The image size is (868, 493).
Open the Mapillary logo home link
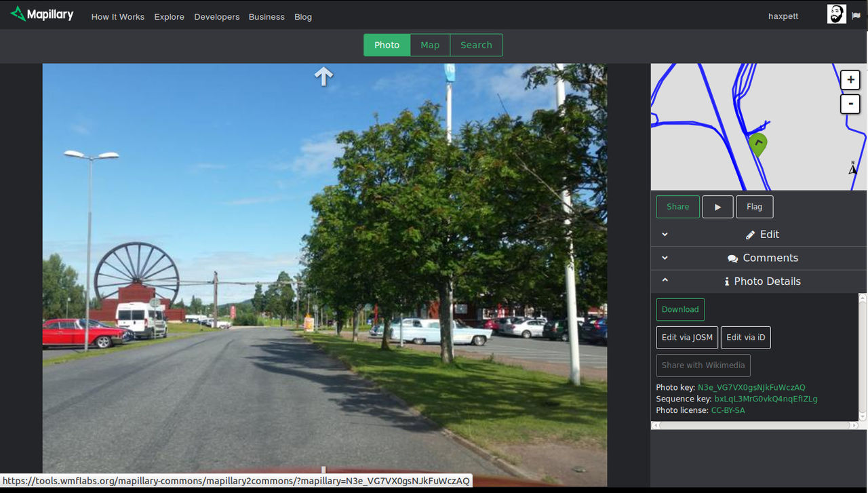[x=41, y=14]
